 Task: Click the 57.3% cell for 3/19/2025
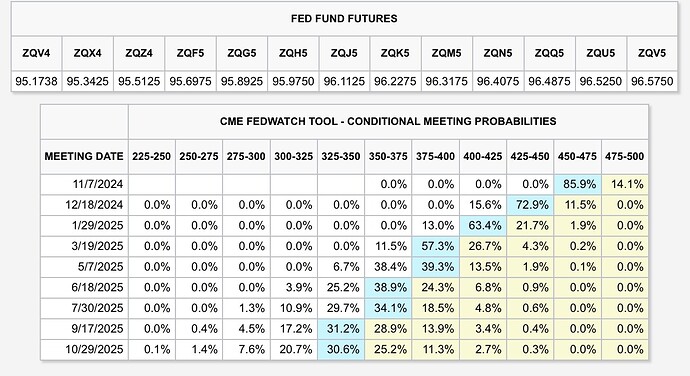435,246
